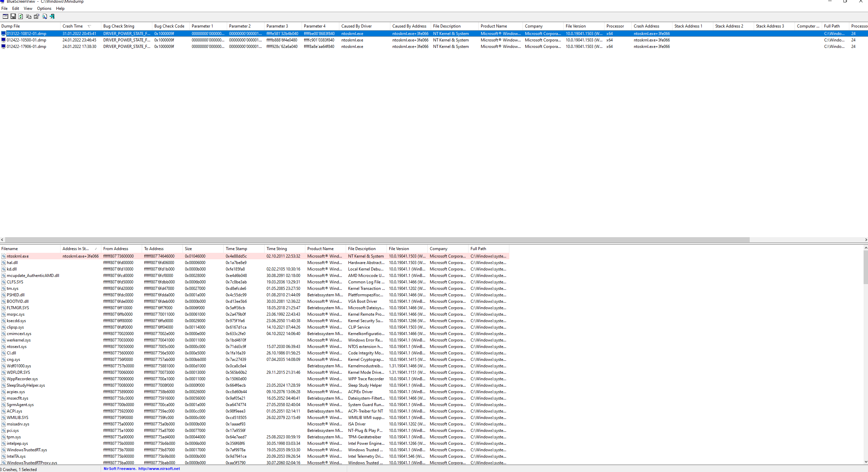Image resolution: width=868 pixels, height=472 pixels.
Task: Select the hal.dll row in lower pane
Action: coord(12,263)
